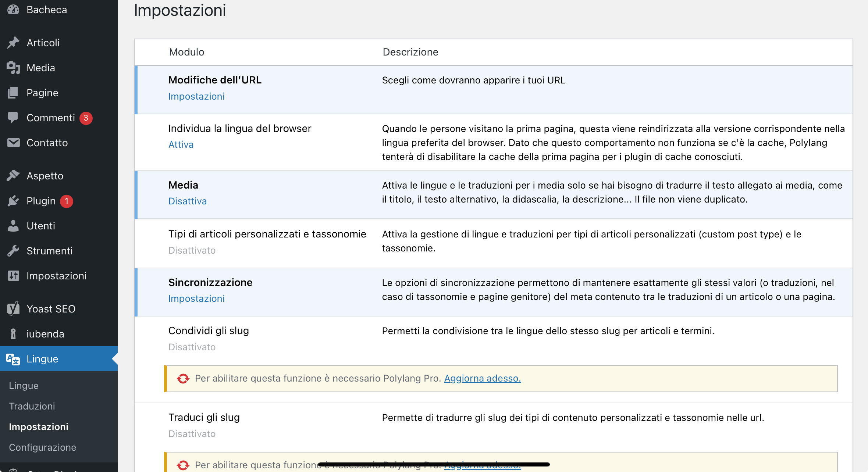Click Aggiorna adesso under Condividi gli slug
This screenshot has height=472, width=868.
[x=483, y=378]
